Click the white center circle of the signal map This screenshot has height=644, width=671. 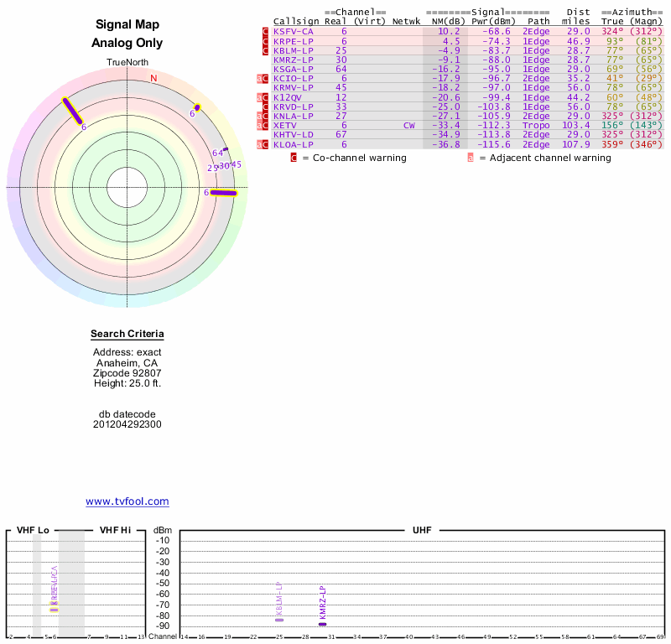[127, 187]
